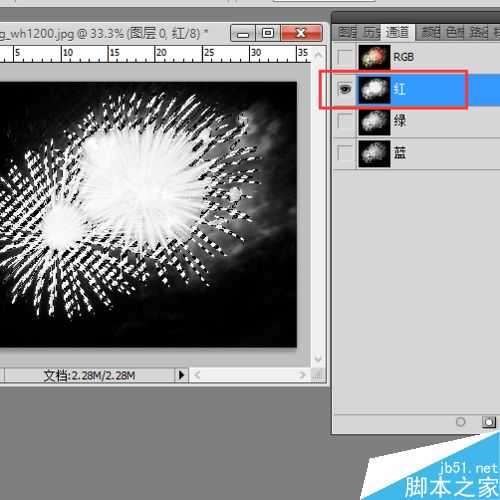Select the 绿 channel thumbnail
This screenshot has height=500, width=500.
click(374, 122)
